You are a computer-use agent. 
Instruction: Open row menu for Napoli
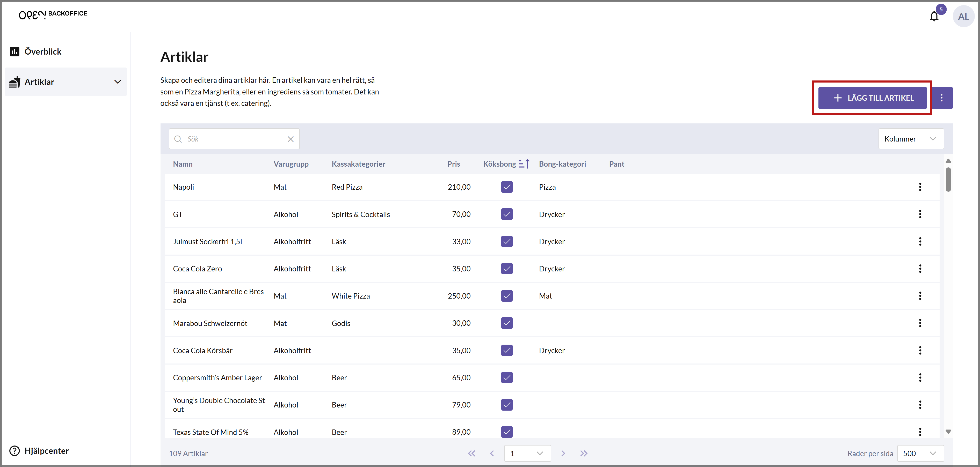click(x=920, y=187)
